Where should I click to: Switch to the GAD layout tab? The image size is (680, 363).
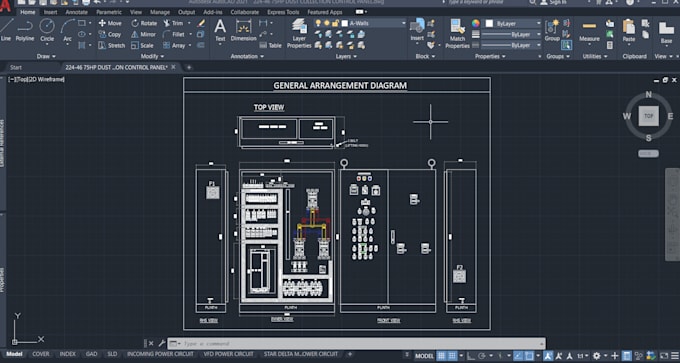click(x=91, y=354)
